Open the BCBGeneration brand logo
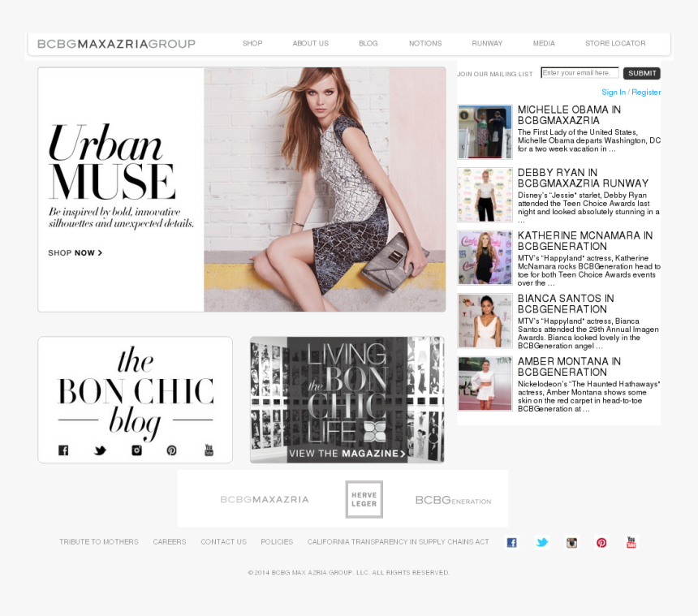 coord(453,500)
